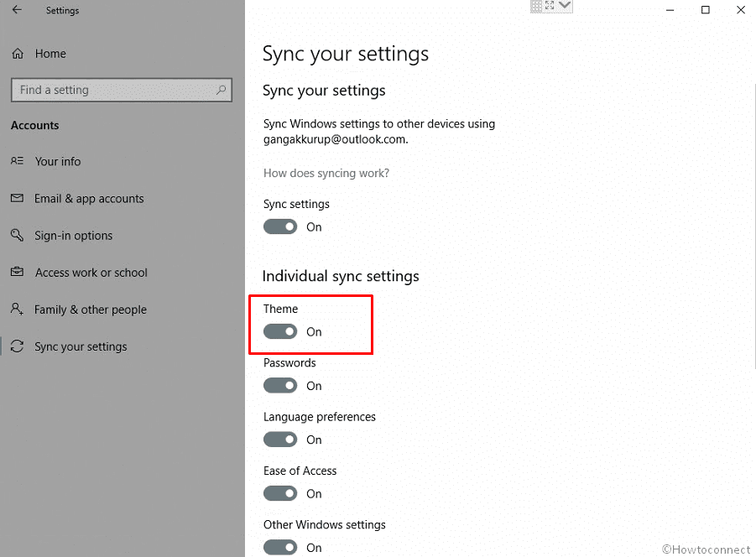Click the Sign-in options key icon
Viewport: 756px width, 557px height.
pos(17,235)
